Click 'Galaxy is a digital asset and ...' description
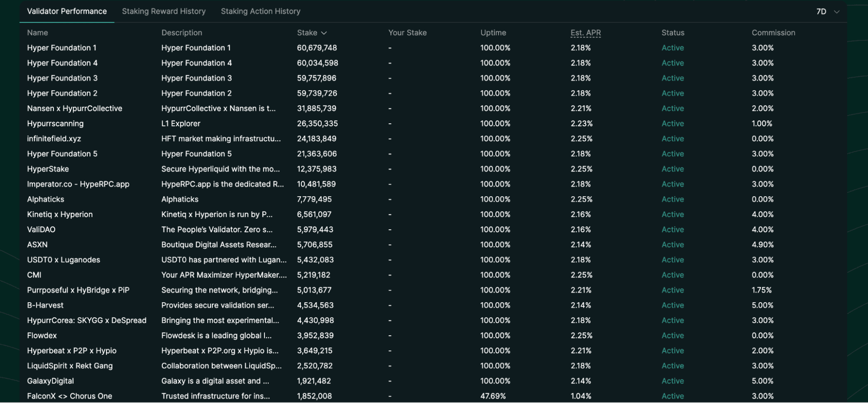Image resolution: width=868 pixels, height=403 pixels. (215, 381)
